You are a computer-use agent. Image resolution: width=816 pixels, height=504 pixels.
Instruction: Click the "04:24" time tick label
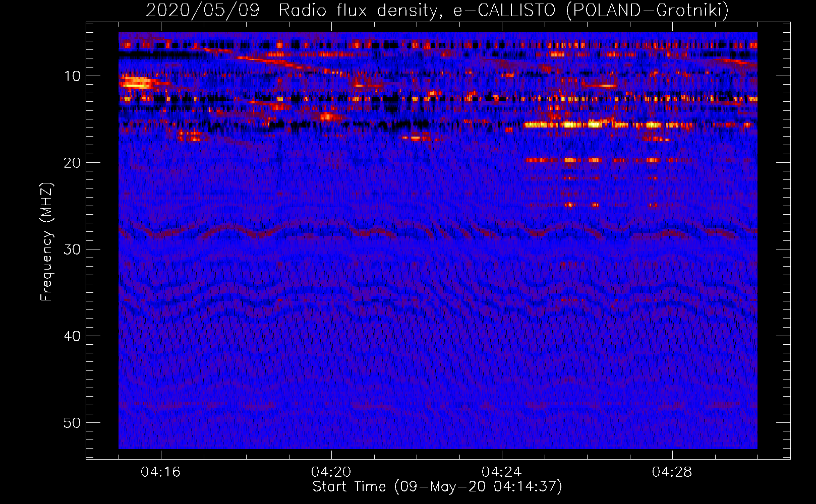pyautogui.click(x=502, y=472)
